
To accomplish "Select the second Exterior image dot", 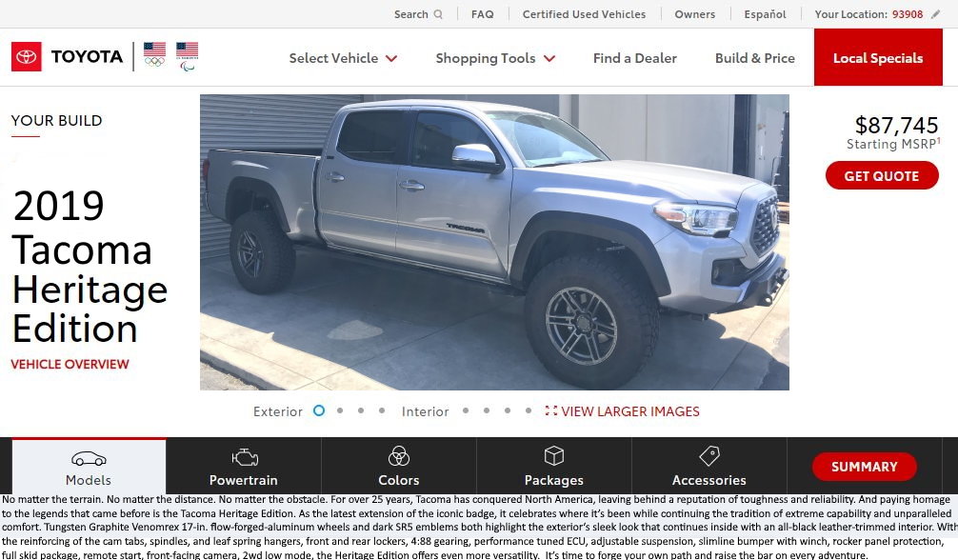I will click(340, 410).
